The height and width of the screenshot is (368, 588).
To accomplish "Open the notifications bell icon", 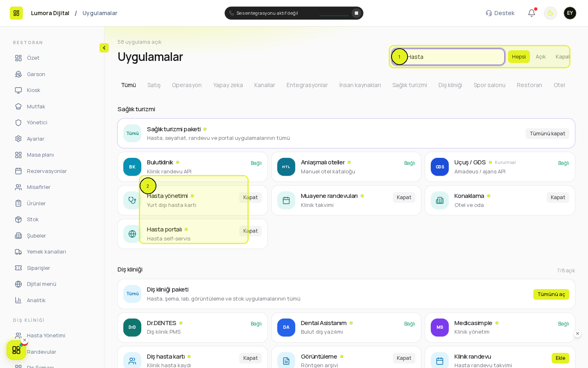I will [532, 13].
